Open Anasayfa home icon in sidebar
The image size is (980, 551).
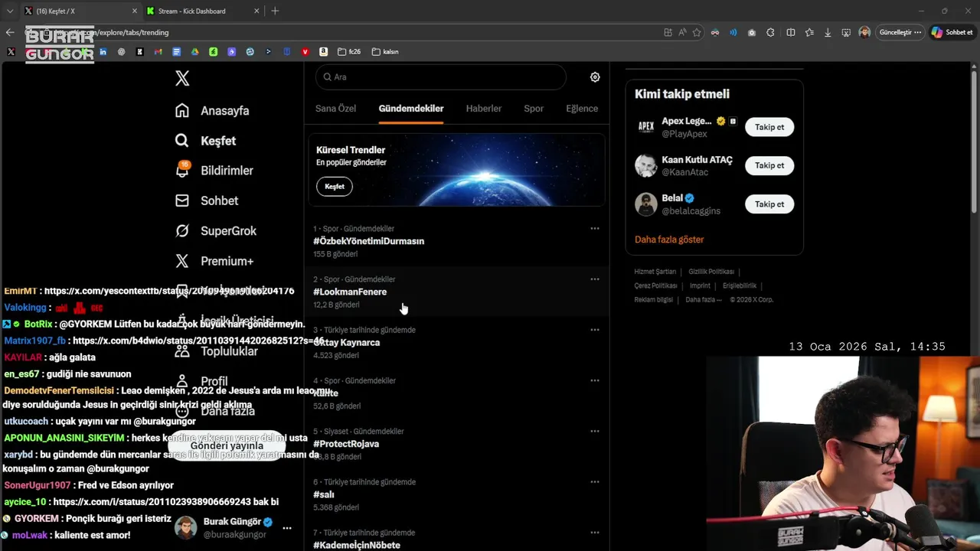point(182,110)
